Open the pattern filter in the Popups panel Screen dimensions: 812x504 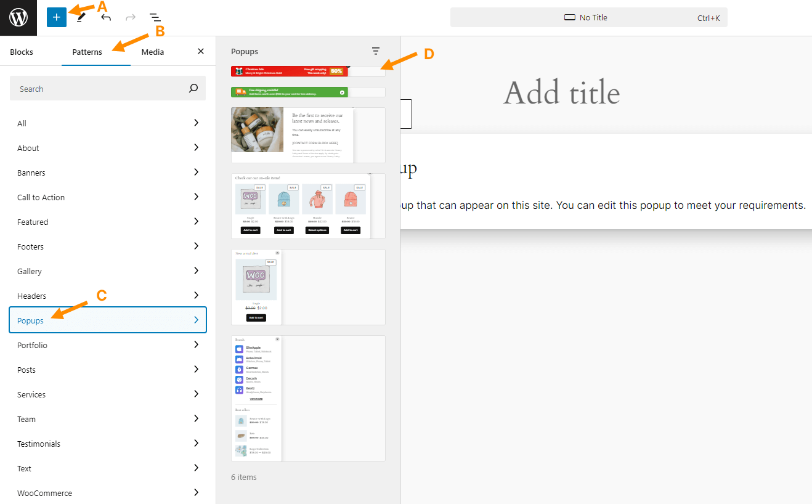coord(376,51)
